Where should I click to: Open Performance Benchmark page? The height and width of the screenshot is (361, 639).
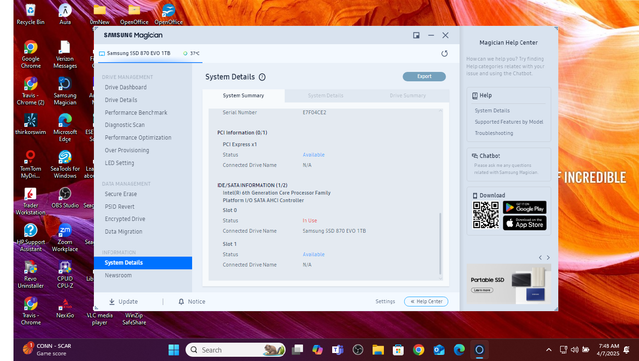pos(136,112)
